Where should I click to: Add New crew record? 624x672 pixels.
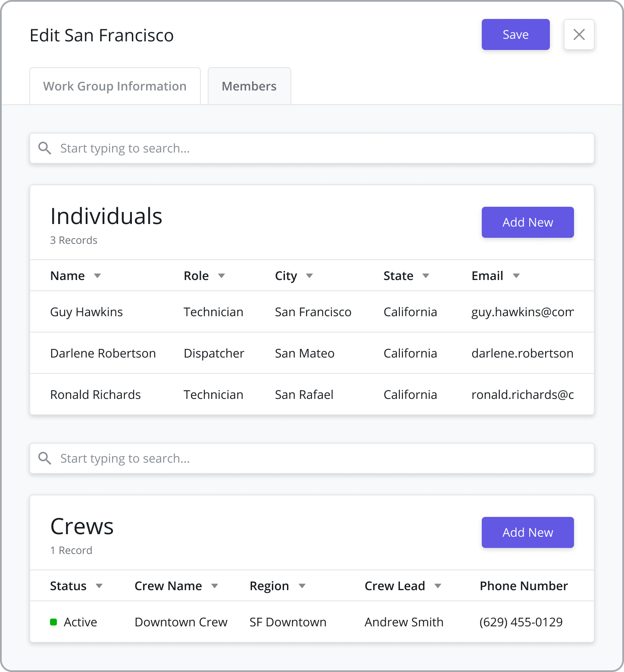click(x=528, y=532)
